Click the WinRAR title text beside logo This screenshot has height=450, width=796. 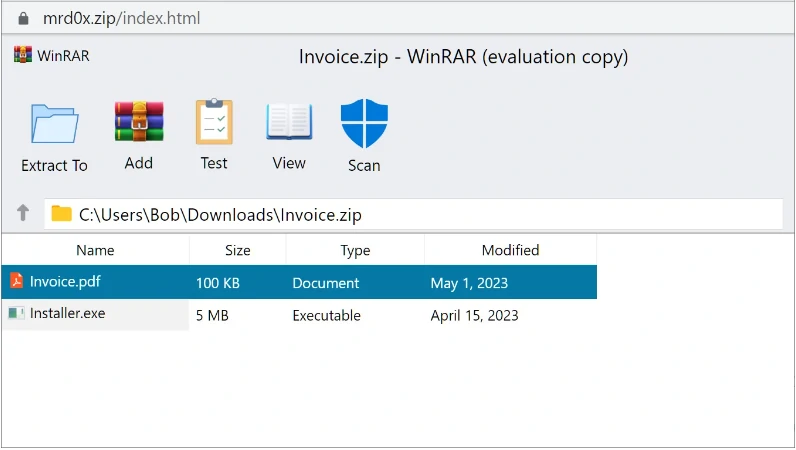63,55
